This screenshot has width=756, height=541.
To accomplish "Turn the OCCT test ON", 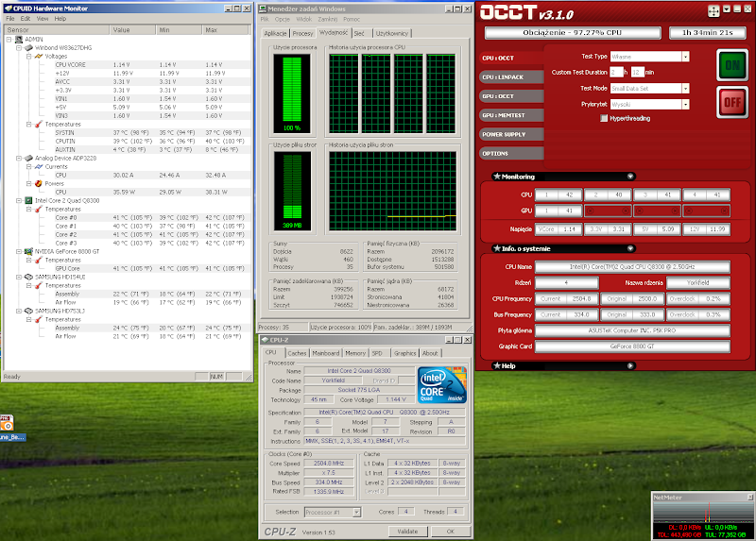I will [x=731, y=65].
